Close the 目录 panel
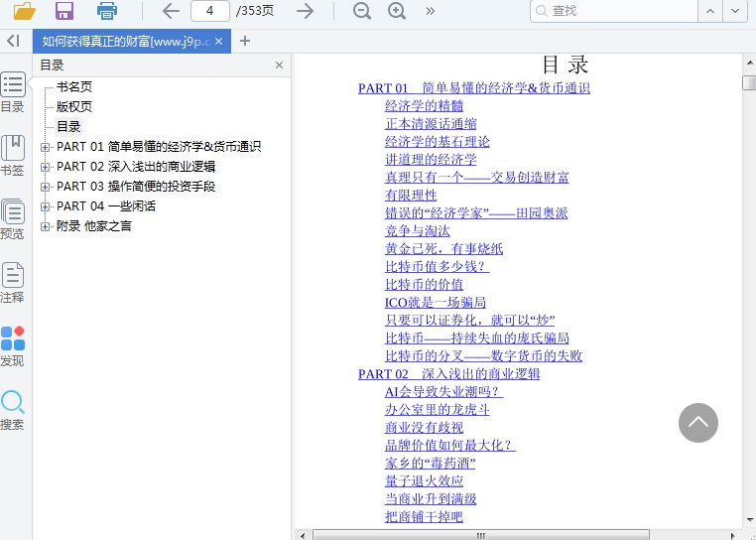This screenshot has width=756, height=540. [279, 66]
